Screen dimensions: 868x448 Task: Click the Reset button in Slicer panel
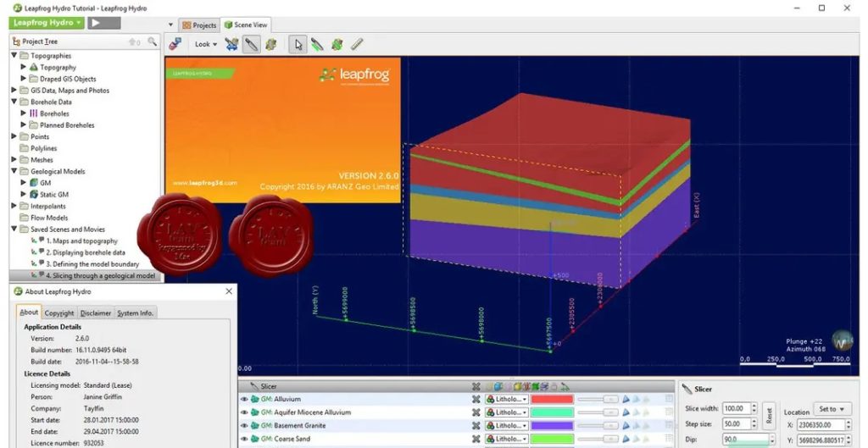(768, 415)
